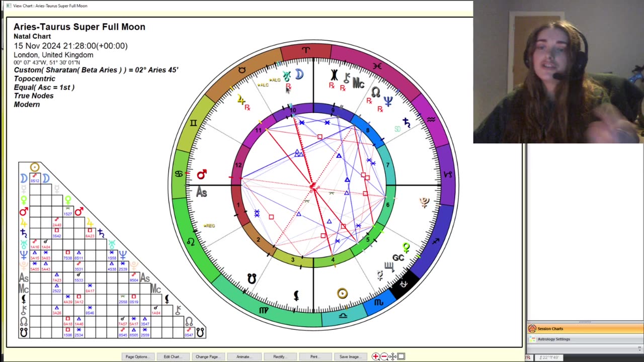Image resolution: width=644 pixels, height=362 pixels.
Task: Click the Astrology Settings panel icon
Action: 532,339
